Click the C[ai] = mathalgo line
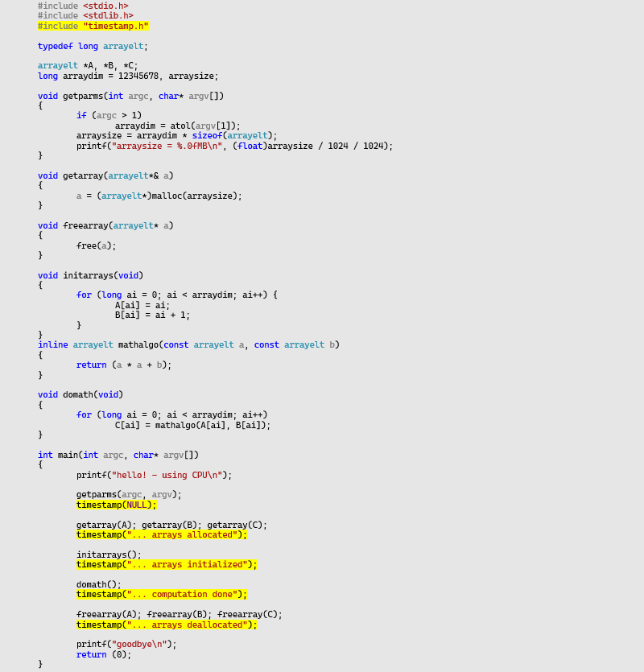The height and width of the screenshot is (672, 644). pyautogui.click(x=192, y=426)
